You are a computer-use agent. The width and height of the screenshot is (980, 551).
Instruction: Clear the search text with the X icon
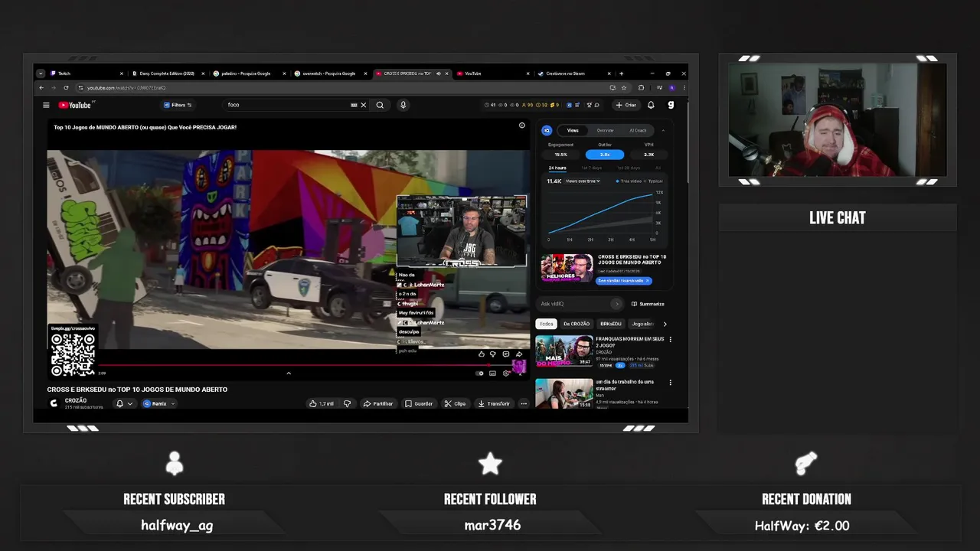[x=364, y=105]
